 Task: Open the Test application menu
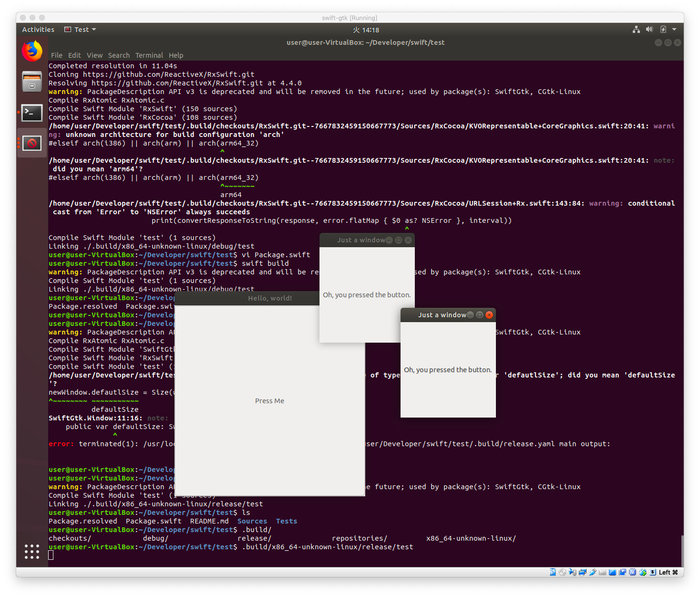(80, 29)
